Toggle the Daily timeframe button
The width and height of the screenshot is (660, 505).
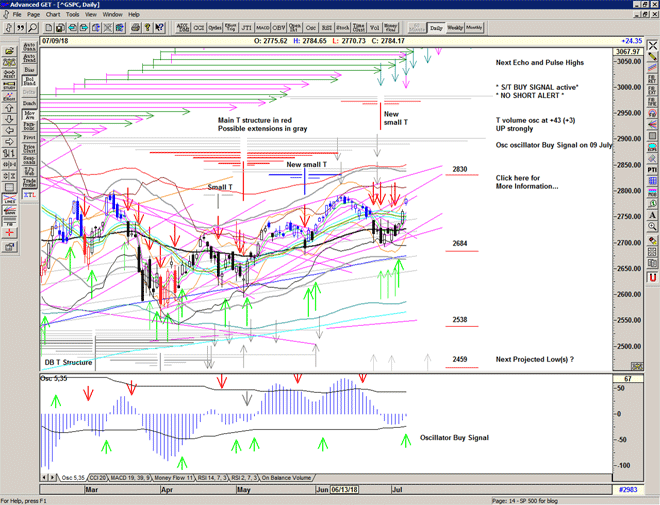(x=436, y=28)
